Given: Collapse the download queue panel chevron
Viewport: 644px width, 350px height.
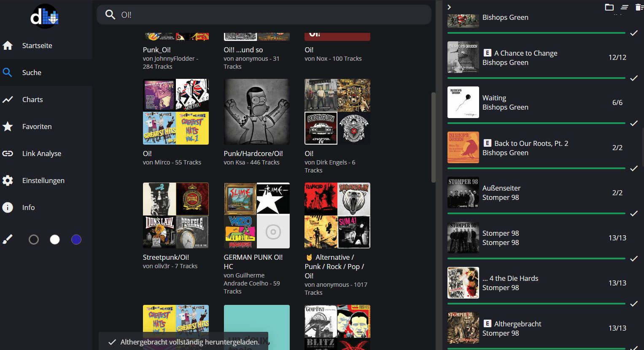Looking at the screenshot, I should click(x=449, y=7).
